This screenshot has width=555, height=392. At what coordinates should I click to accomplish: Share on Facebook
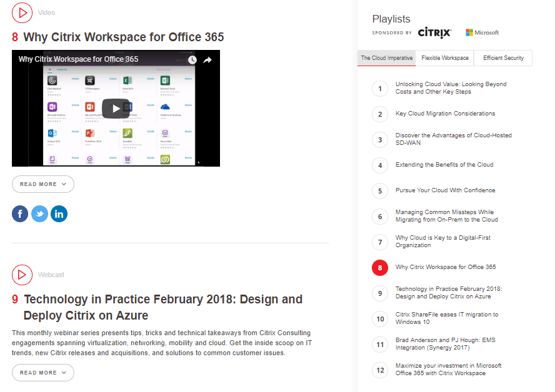(20, 214)
